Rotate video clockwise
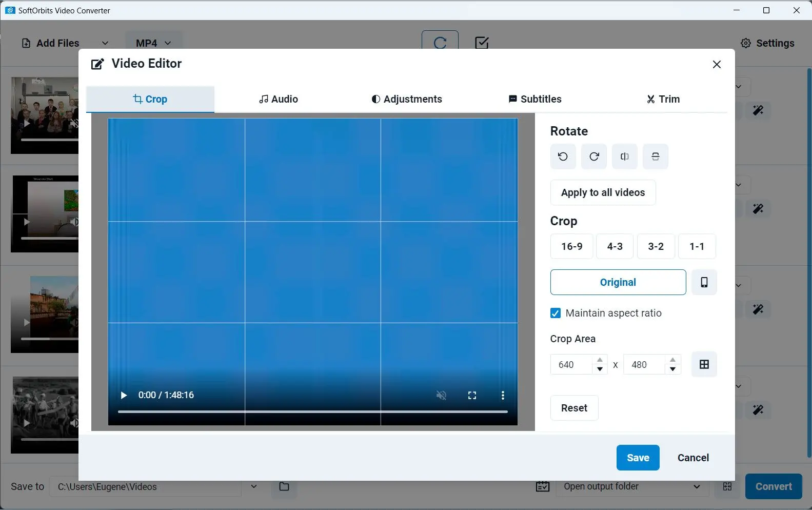Viewport: 812px width, 510px height. [x=594, y=156]
